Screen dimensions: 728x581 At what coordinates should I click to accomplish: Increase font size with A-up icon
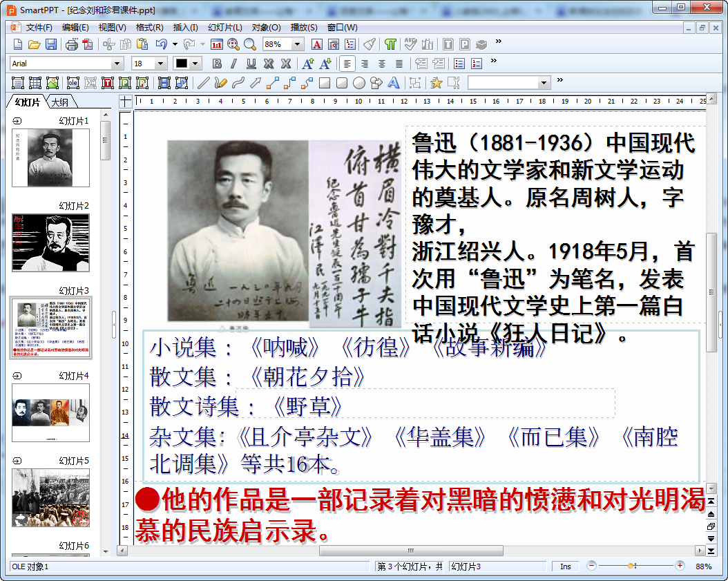[x=308, y=64]
